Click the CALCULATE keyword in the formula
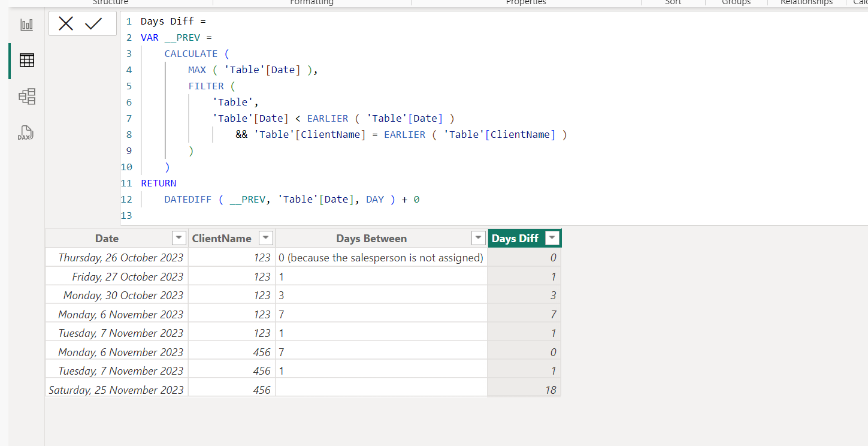Image resolution: width=868 pixels, height=446 pixels. (x=191, y=53)
